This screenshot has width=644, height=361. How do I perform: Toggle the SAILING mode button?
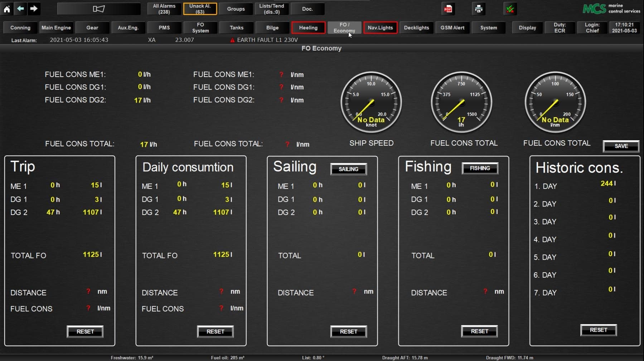pyautogui.click(x=348, y=169)
